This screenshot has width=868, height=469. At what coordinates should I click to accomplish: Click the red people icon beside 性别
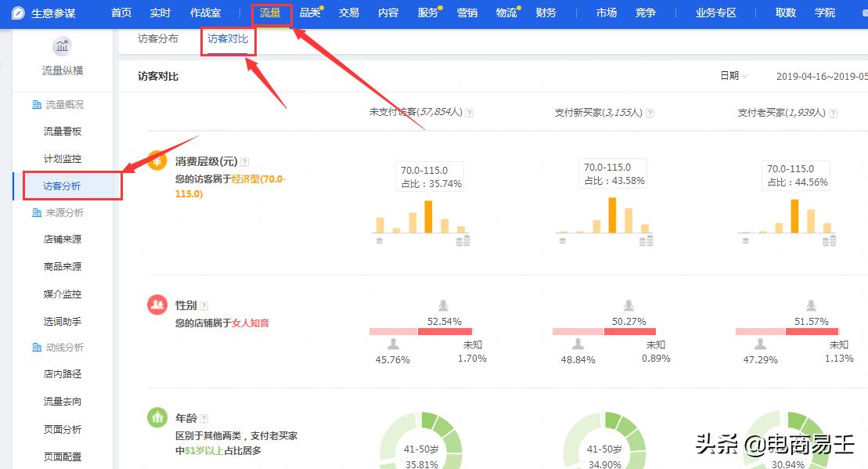coord(157,305)
